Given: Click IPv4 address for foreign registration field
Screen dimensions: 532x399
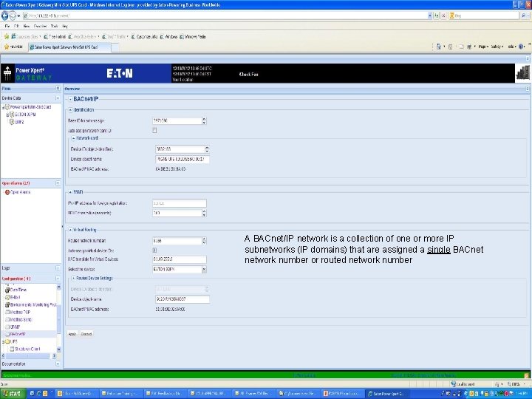Looking at the screenshot, I should pyautogui.click(x=179, y=203).
